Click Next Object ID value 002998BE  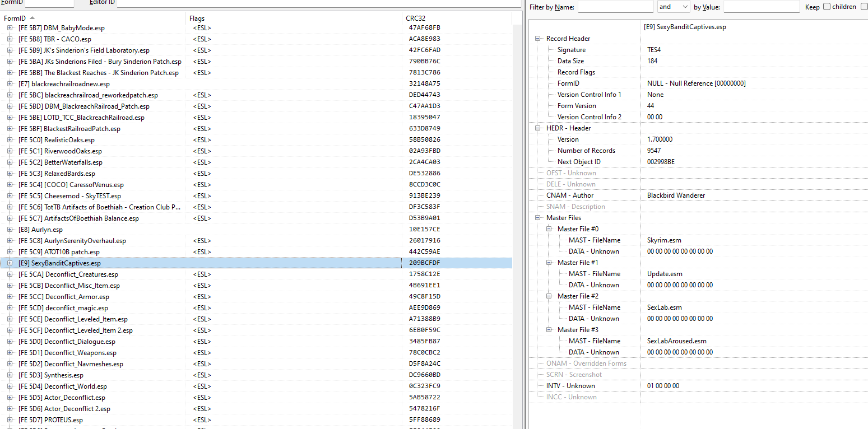click(661, 162)
